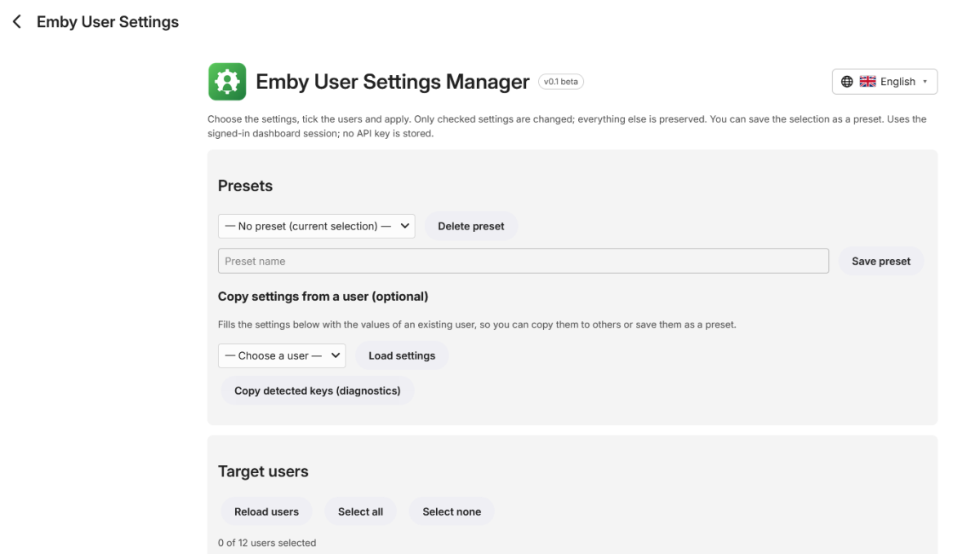Click the Delete preset button
Image resolution: width=980 pixels, height=554 pixels.
[x=471, y=226]
